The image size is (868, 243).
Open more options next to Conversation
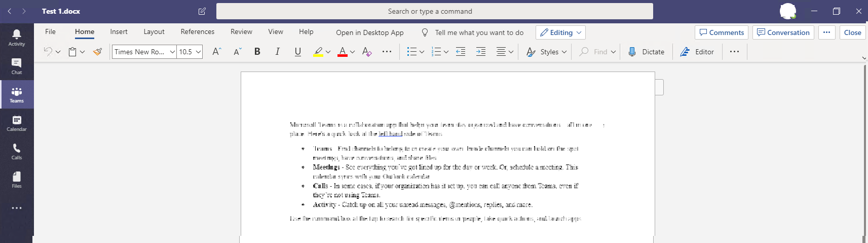click(x=826, y=32)
